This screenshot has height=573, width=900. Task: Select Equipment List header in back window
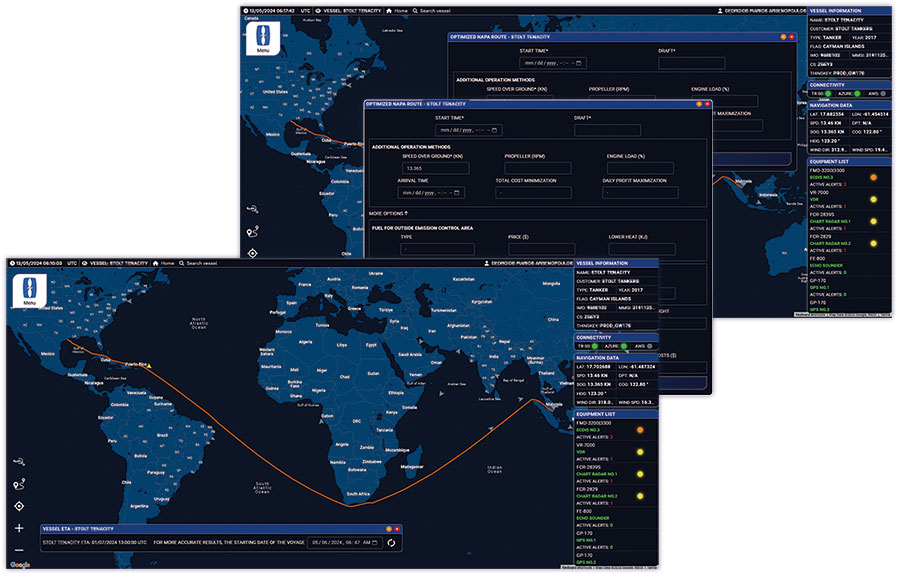tap(850, 161)
